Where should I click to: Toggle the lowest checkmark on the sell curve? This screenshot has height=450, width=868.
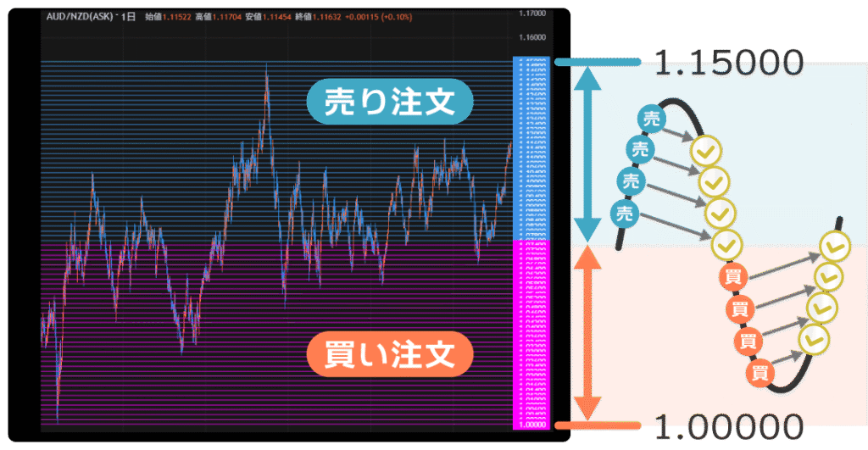[x=726, y=245]
